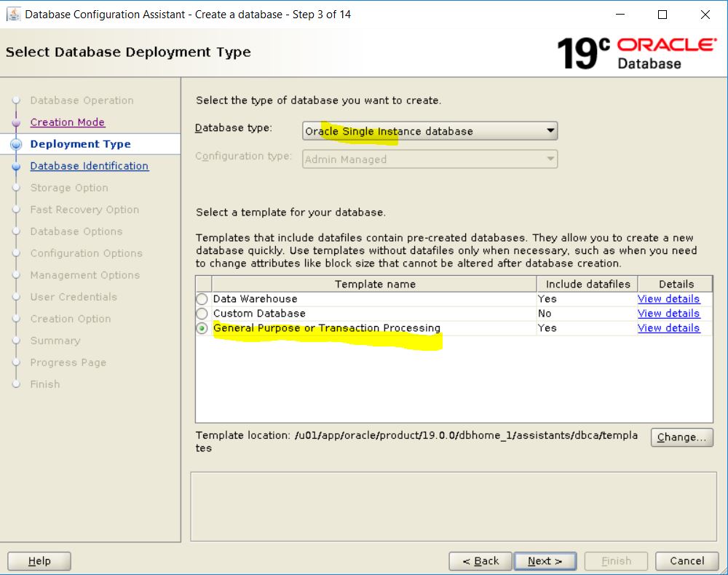Click the Java icon in title bar
This screenshot has width=728, height=575.
point(13,15)
